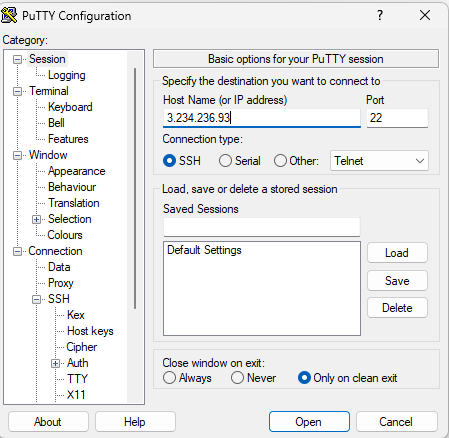This screenshot has height=438, width=449.
Task: Collapse the SSH tree node
Action: tap(36, 300)
